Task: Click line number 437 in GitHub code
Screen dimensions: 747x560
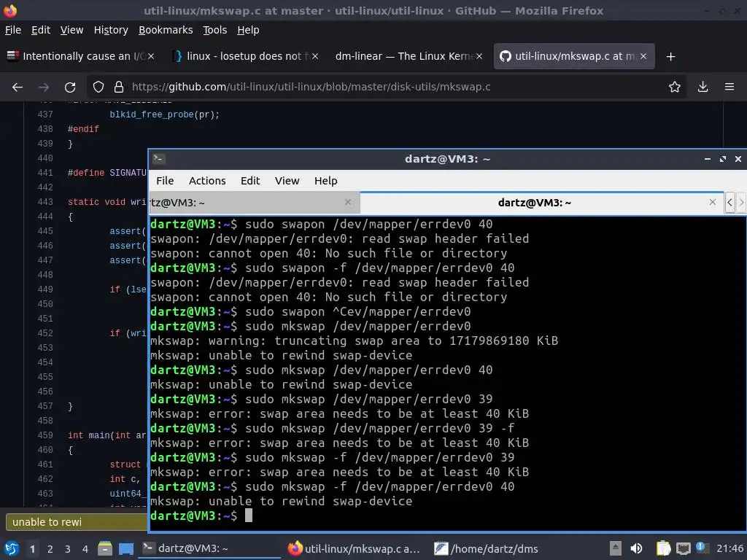Action: 45,114
